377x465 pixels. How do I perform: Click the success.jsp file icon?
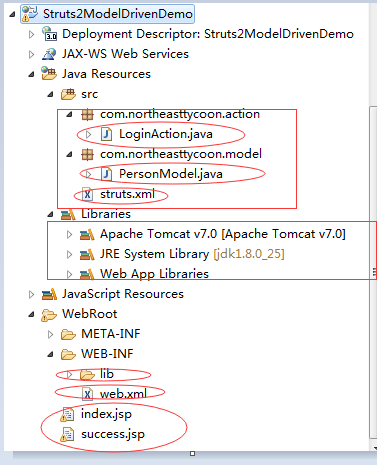[x=68, y=434]
